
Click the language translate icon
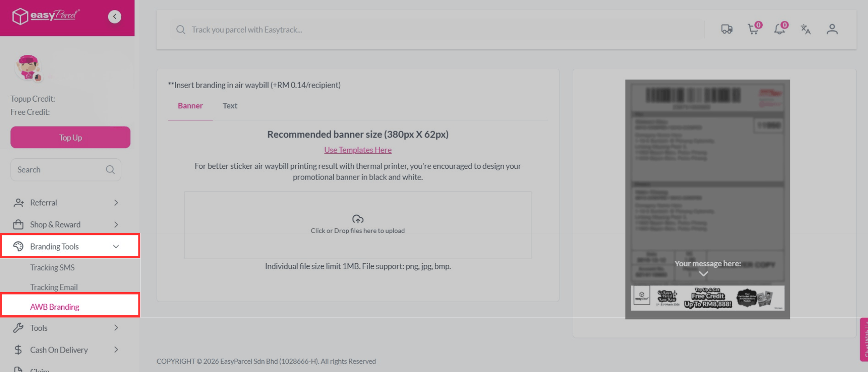click(805, 29)
